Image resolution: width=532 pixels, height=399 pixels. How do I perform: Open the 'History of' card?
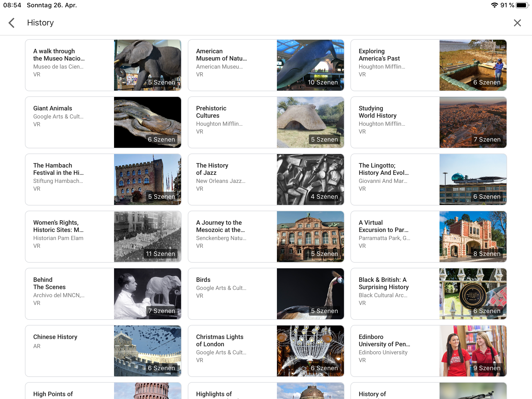click(x=429, y=391)
